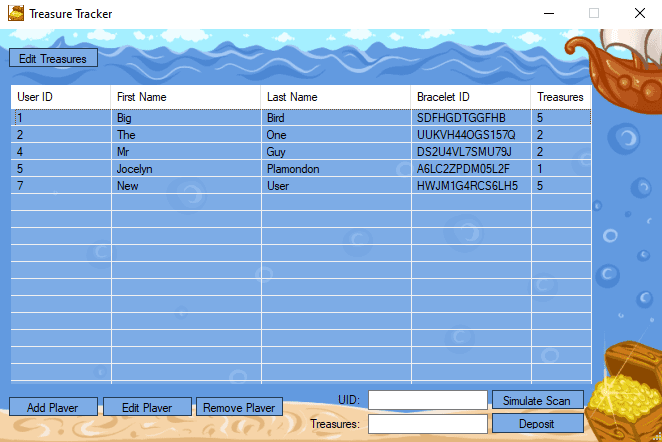Sort by the Treasures column header
662x442 pixels.
pos(560,97)
